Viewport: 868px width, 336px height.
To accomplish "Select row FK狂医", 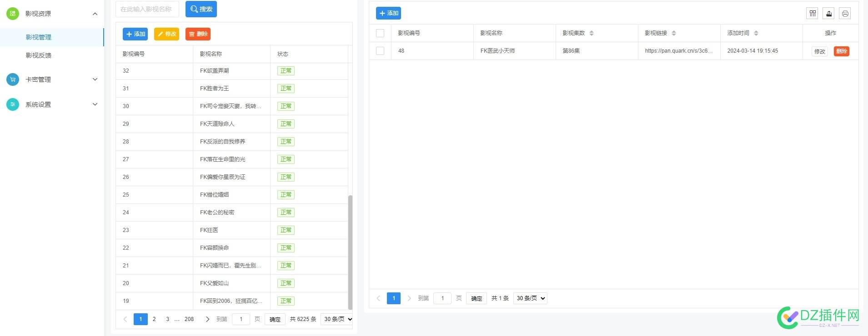I will [232, 230].
